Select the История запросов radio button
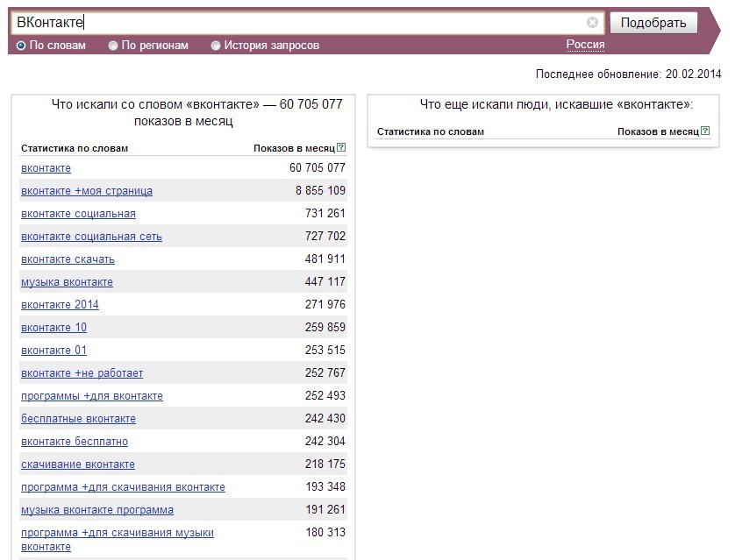 (216, 46)
